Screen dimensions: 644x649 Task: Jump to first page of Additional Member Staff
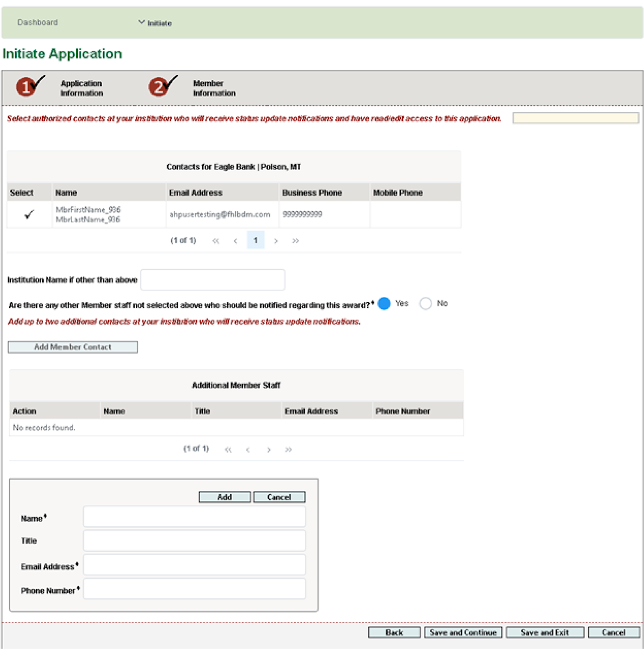tap(228, 449)
